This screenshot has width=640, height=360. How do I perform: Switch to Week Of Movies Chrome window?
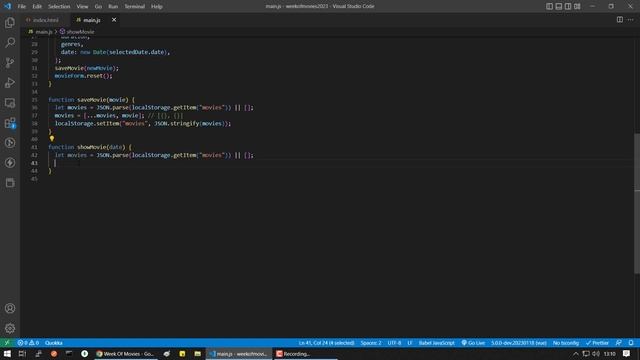coord(125,354)
